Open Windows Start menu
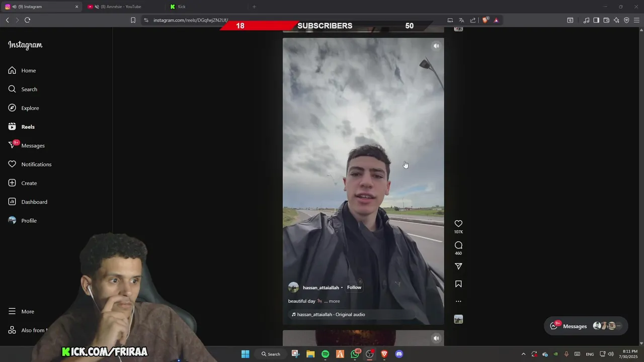This screenshot has height=362, width=644. tap(245, 354)
